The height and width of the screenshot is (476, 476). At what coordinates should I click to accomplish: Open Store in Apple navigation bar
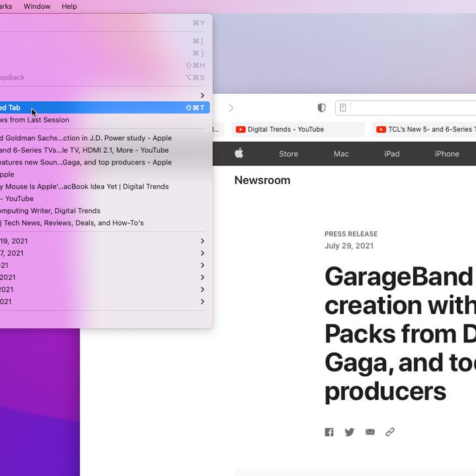(x=288, y=154)
